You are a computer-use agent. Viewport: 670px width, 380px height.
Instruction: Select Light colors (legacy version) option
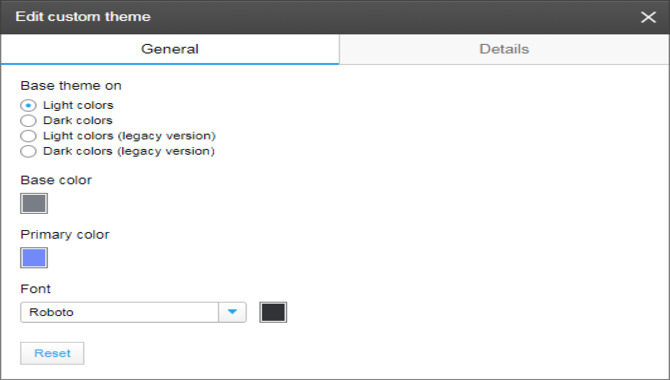[28, 136]
